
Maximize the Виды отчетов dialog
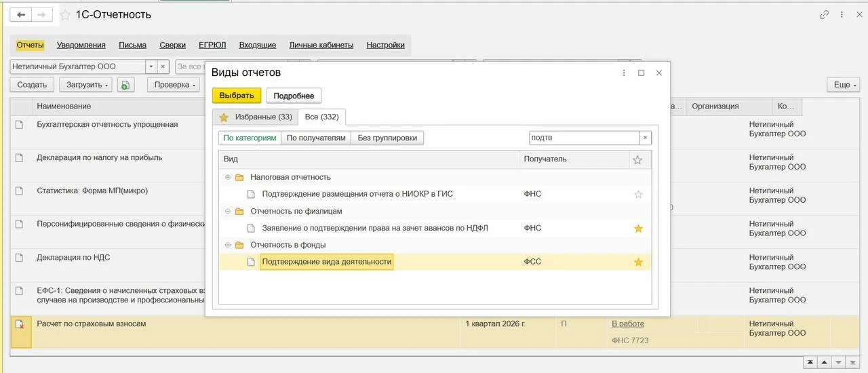click(x=641, y=73)
